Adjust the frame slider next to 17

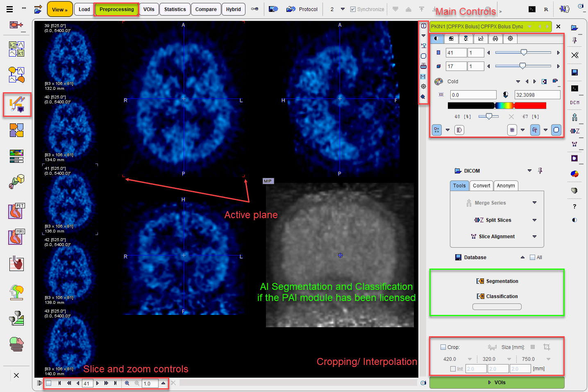click(523, 66)
